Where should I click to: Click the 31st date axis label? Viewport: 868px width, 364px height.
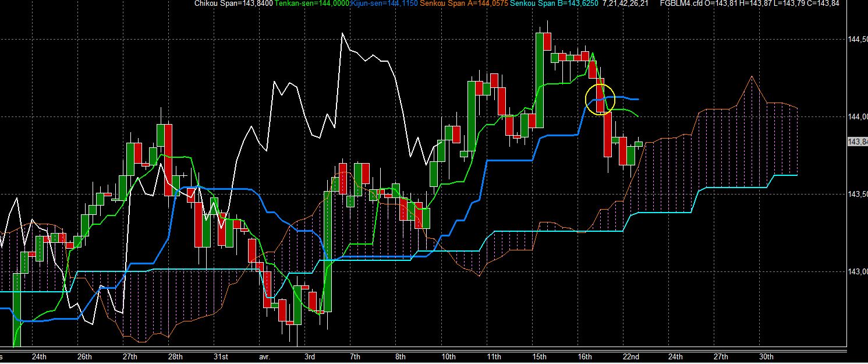(221, 357)
